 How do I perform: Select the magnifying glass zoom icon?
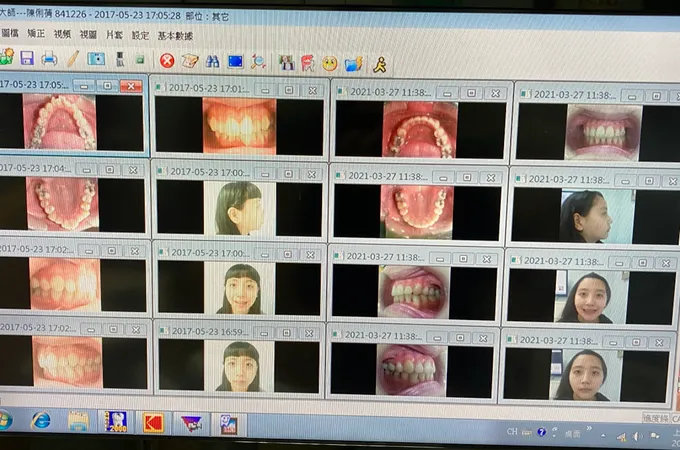click(258, 62)
